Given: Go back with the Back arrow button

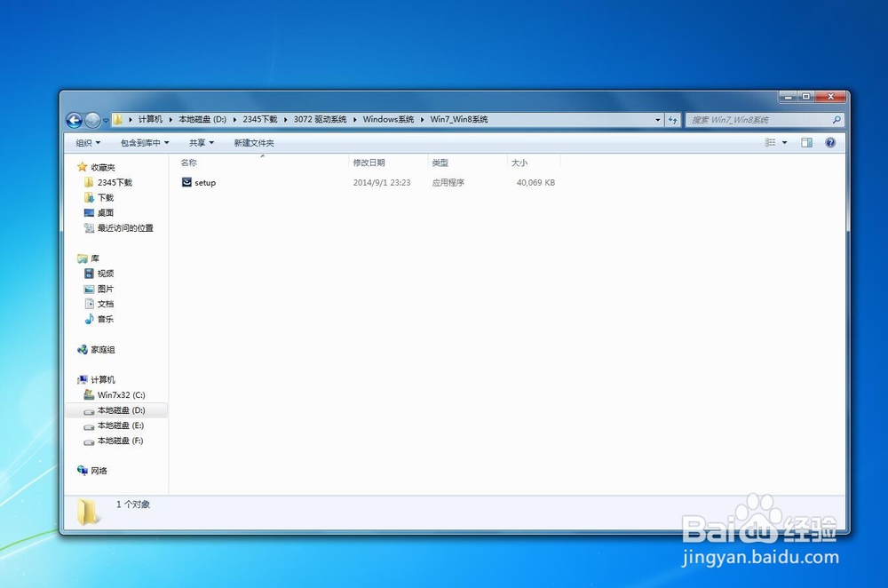Looking at the screenshot, I should pos(75,120).
